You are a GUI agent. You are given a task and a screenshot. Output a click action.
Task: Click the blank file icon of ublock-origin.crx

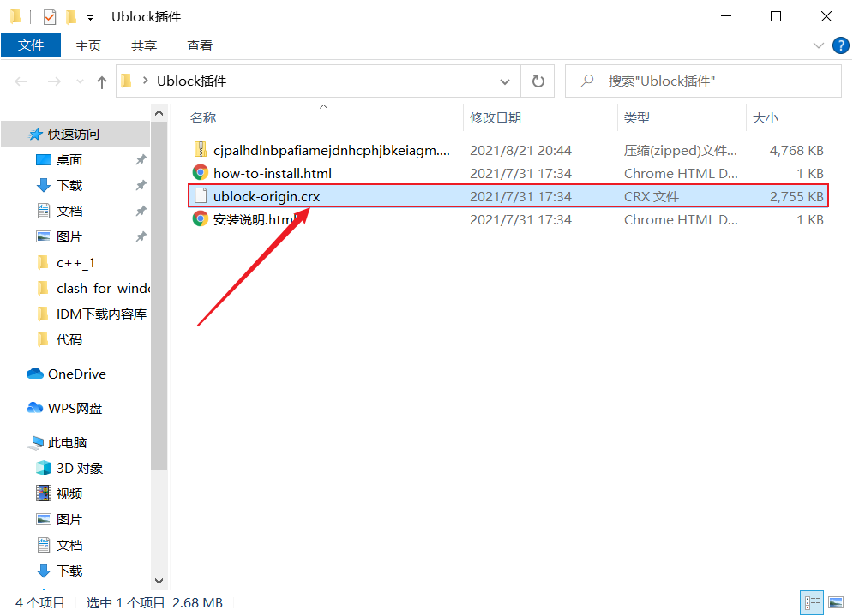tap(201, 196)
